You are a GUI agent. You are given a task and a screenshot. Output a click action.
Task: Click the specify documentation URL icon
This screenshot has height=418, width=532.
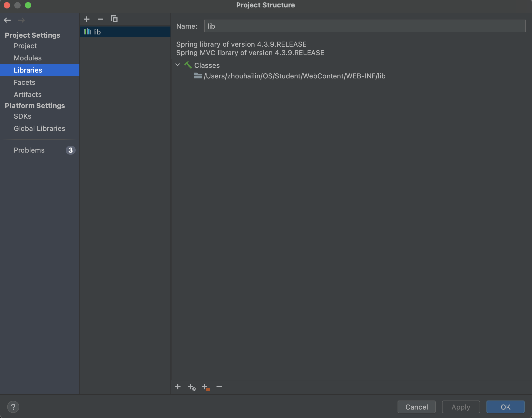(192, 388)
